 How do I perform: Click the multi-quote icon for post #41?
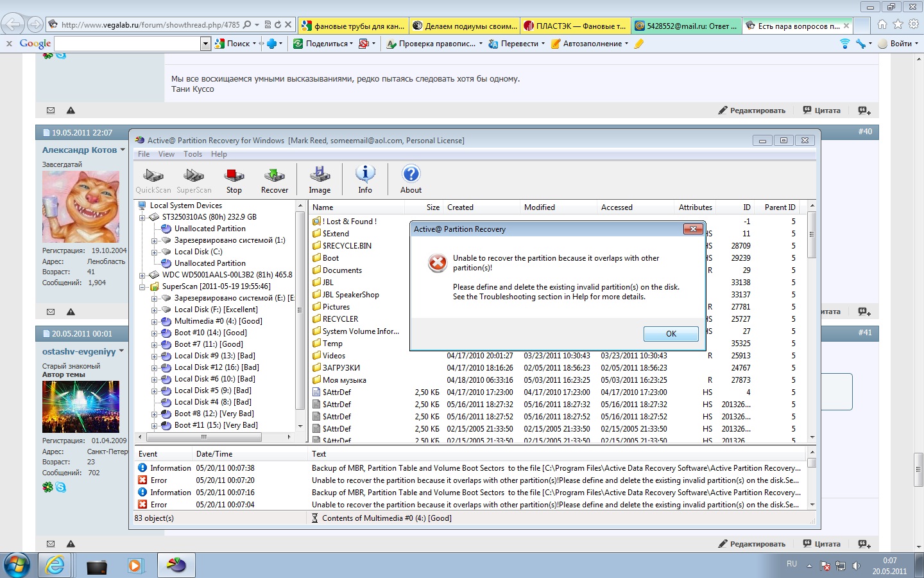click(864, 544)
